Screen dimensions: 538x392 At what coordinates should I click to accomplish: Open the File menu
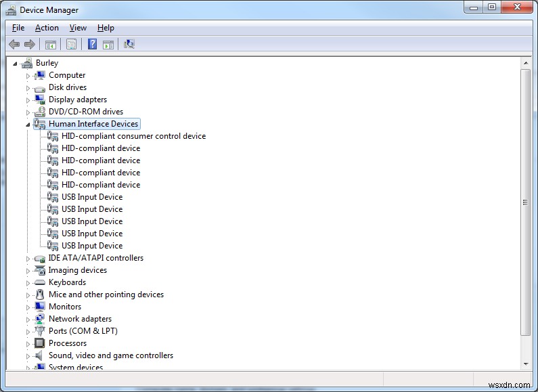(x=18, y=28)
